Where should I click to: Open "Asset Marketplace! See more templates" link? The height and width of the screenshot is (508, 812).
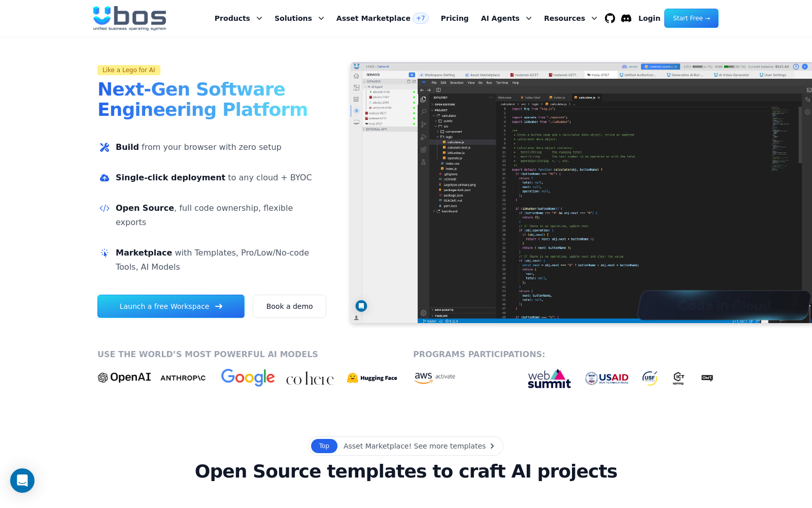coord(406,446)
